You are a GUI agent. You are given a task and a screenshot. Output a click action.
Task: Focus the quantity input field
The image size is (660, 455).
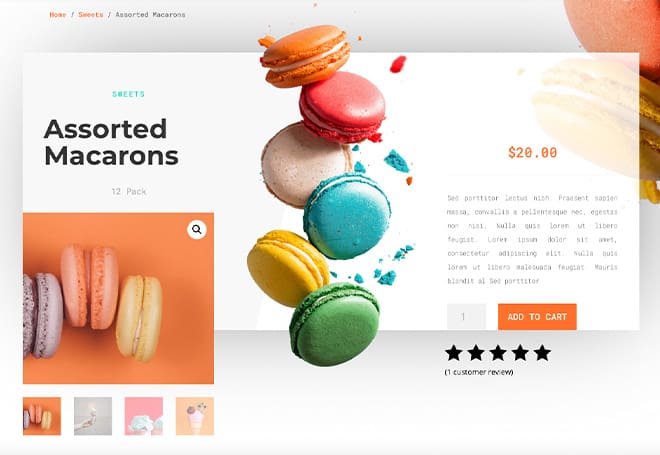pyautogui.click(x=466, y=317)
